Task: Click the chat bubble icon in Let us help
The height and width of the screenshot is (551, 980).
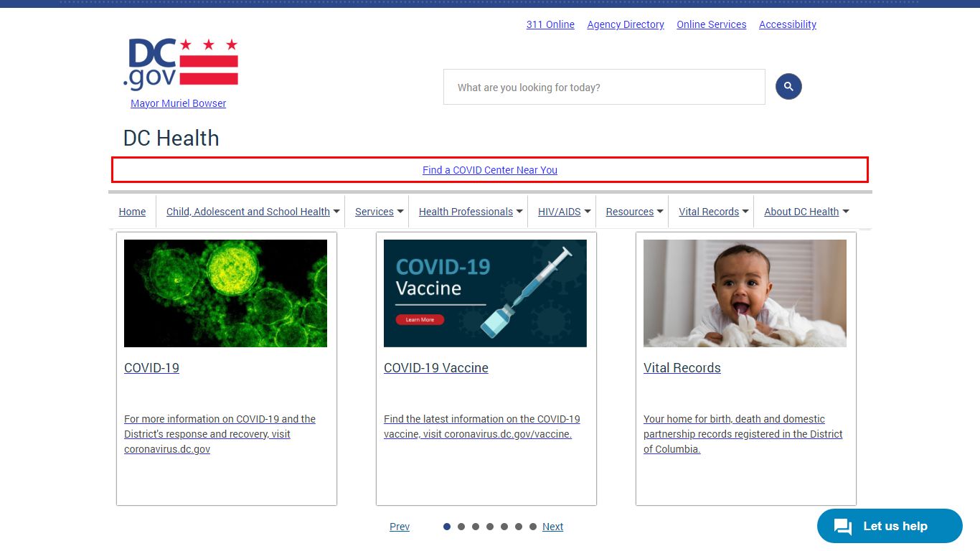Action: pos(843,527)
